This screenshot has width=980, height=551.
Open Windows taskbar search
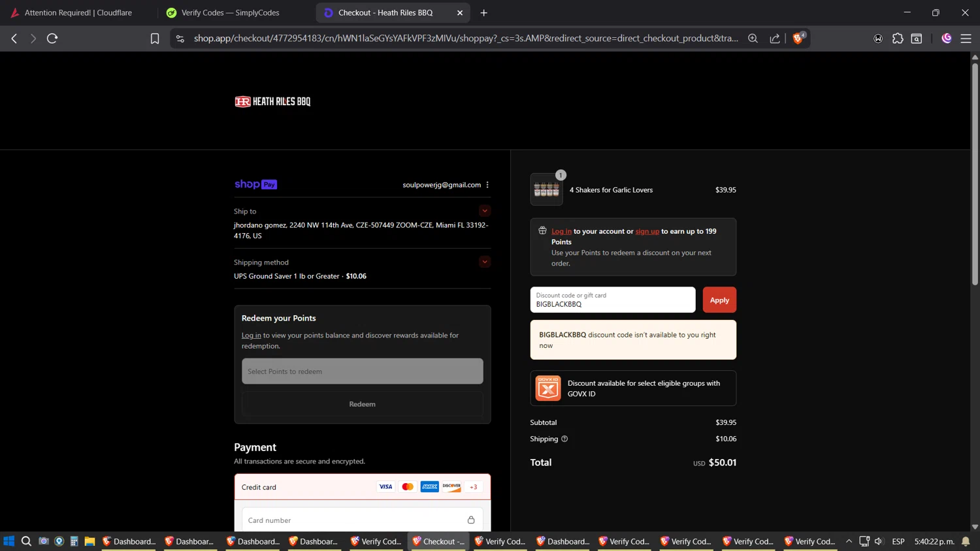(26, 541)
